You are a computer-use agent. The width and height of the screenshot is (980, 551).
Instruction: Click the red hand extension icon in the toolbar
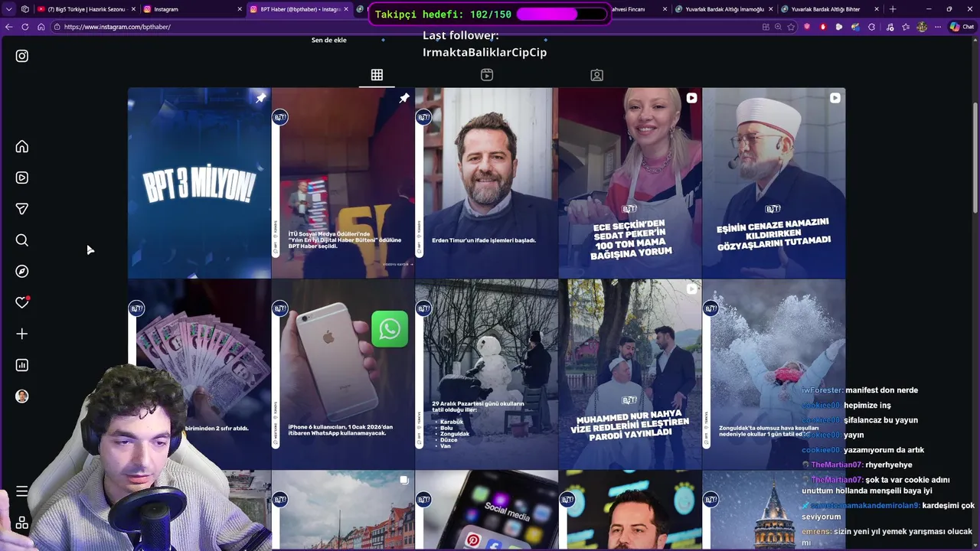pyautogui.click(x=823, y=27)
